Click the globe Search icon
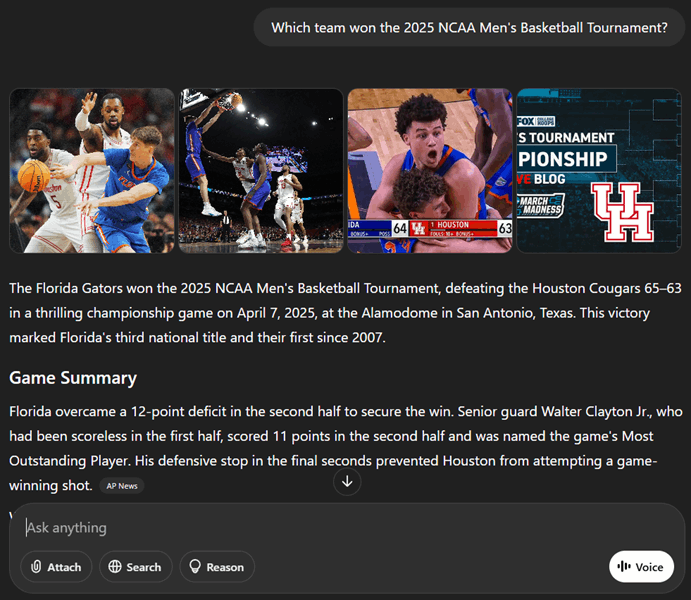The height and width of the screenshot is (600, 691). coord(115,567)
